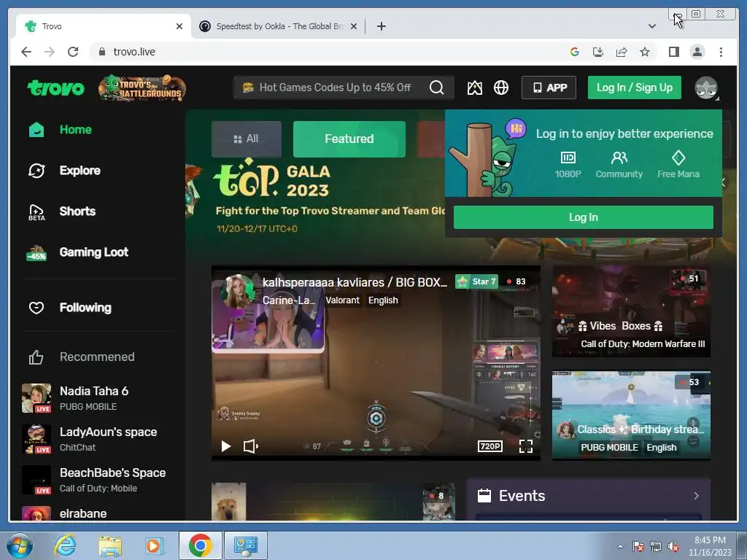The width and height of the screenshot is (747, 560).
Task: Click the English tag on featured stream
Action: [x=383, y=300]
